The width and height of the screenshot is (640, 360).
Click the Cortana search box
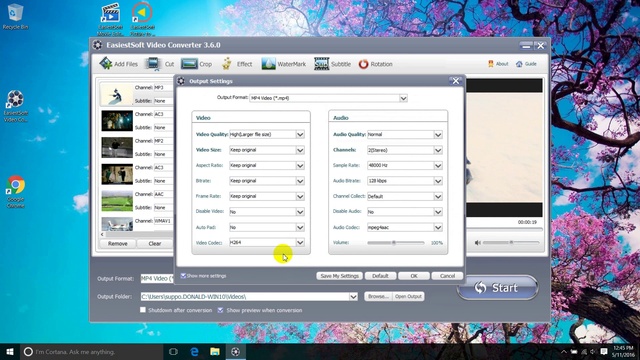coord(92,351)
